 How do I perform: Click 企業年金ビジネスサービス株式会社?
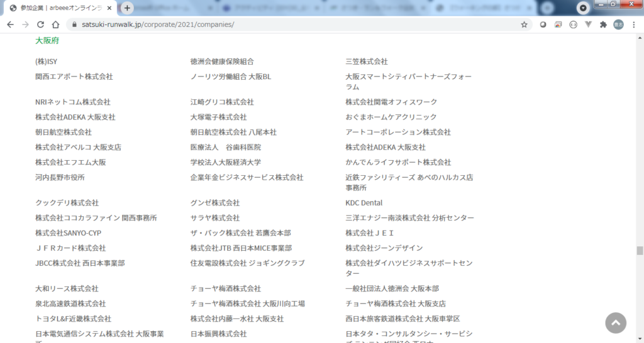click(247, 178)
